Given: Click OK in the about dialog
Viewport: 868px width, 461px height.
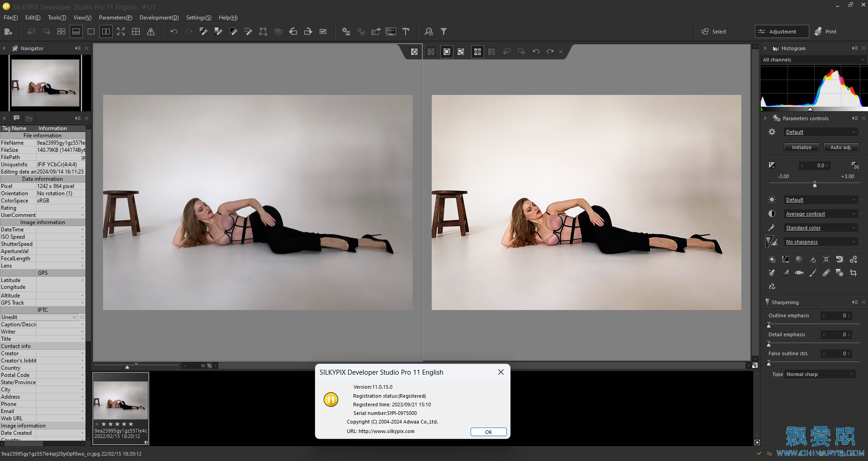Looking at the screenshot, I should point(488,432).
